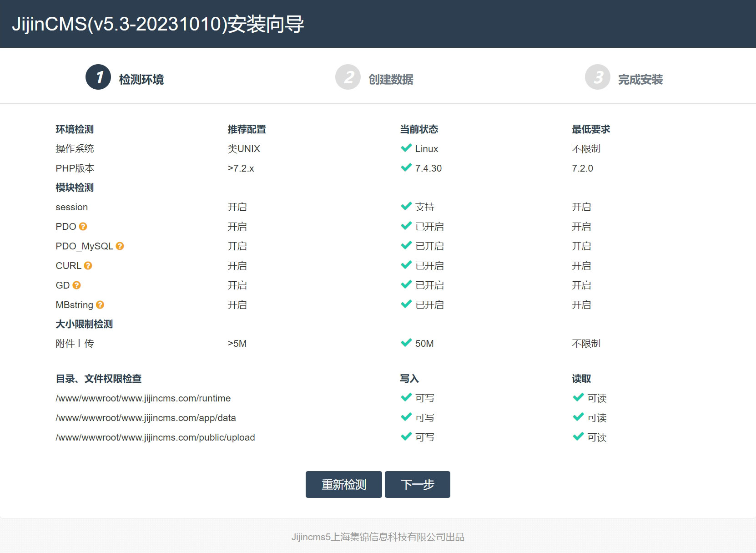This screenshot has height=553, width=756.
Task: Click the CURL help question-mark icon
Action: 88,265
